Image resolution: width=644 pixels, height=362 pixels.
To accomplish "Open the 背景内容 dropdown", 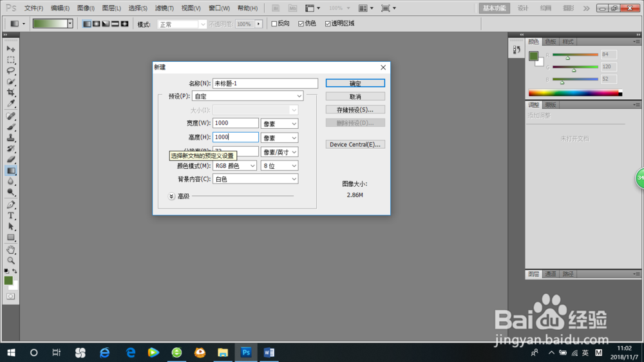I will [x=255, y=179].
